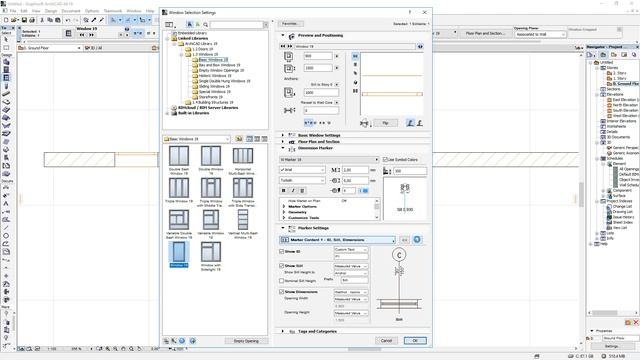Open the Basic Window 19 folder dropdown
640x360 pixels.
(x=197, y=139)
